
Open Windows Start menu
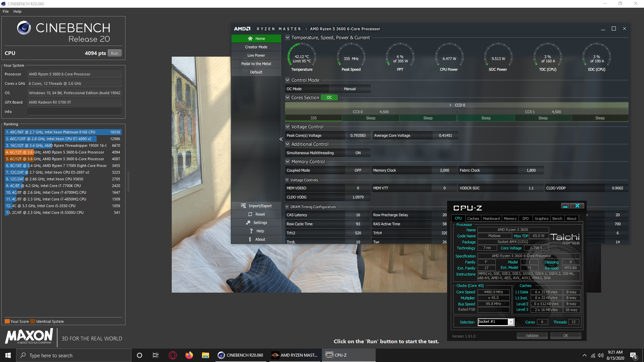pos(8,355)
